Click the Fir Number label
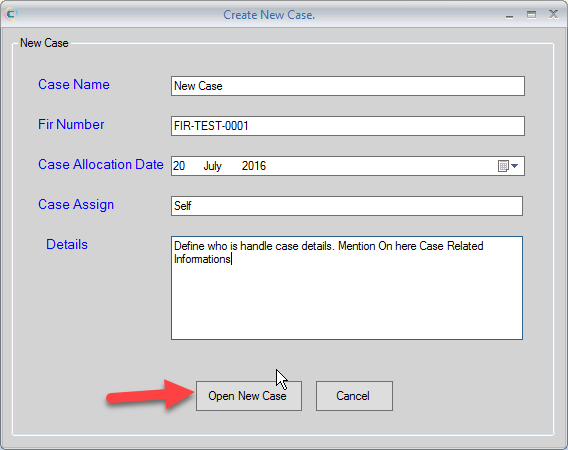Viewport: 568px width, 450px height. (71, 124)
